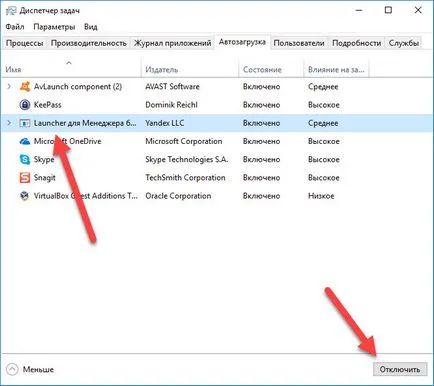Close the Диспетчер задач window
Image resolution: width=434 pixels, height=386 pixels.
point(418,10)
